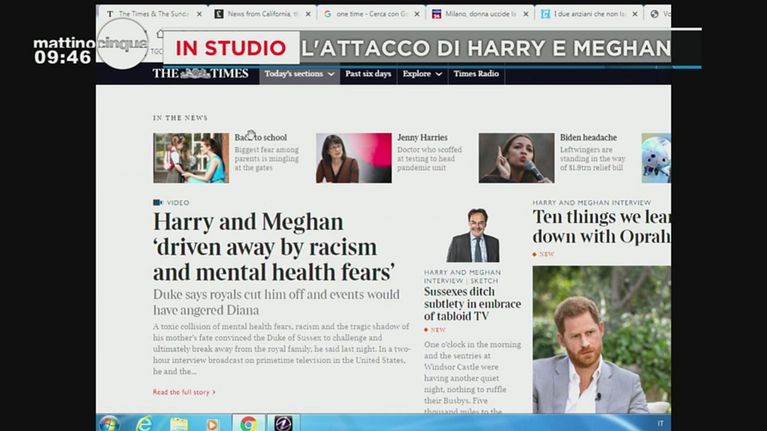
Task: Click 'Read the full story' link
Action: (x=183, y=392)
